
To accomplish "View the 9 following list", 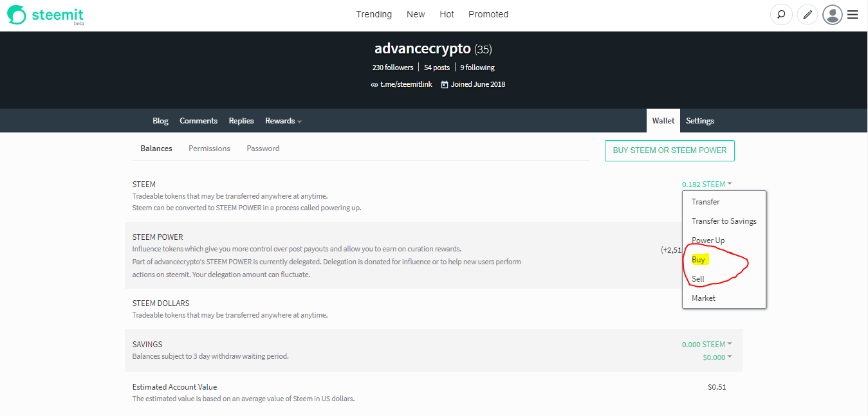I will (477, 68).
